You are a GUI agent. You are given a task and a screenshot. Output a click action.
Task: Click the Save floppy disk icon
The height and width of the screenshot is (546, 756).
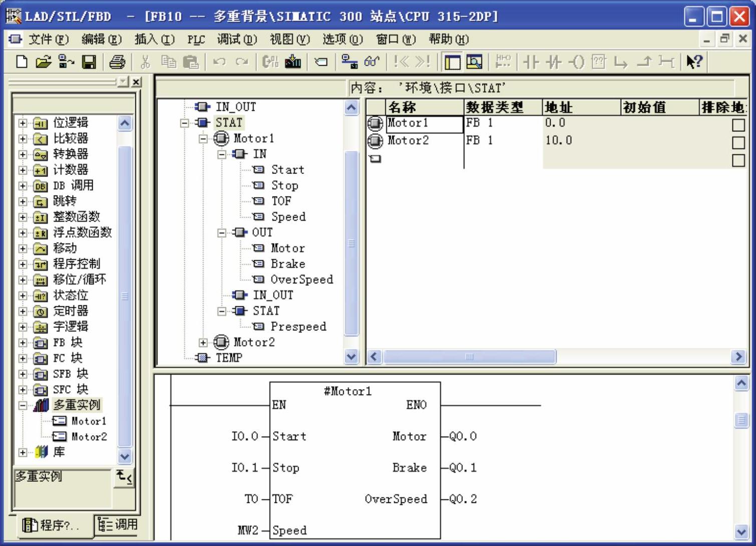[x=89, y=62]
